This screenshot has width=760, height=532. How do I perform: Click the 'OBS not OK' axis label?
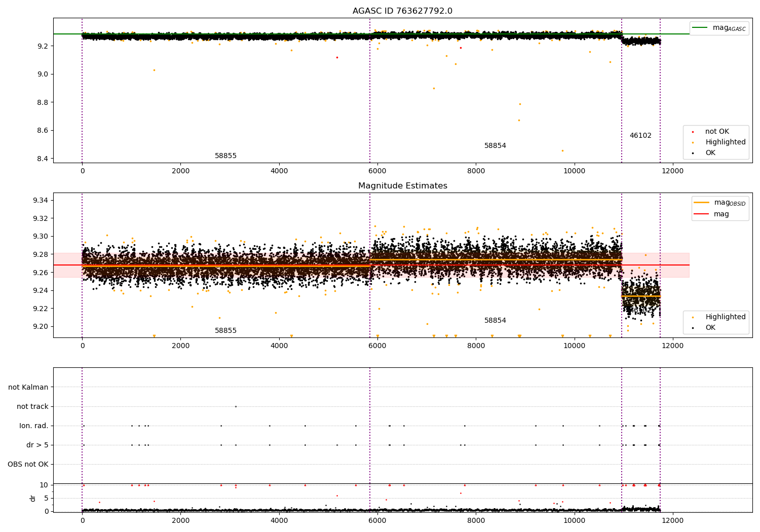[28, 465]
